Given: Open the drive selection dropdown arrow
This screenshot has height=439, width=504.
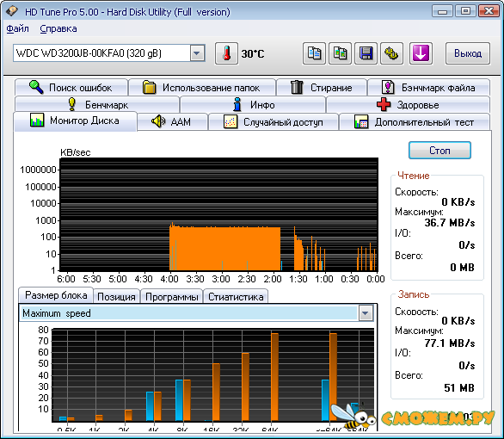Looking at the screenshot, I should (197, 53).
